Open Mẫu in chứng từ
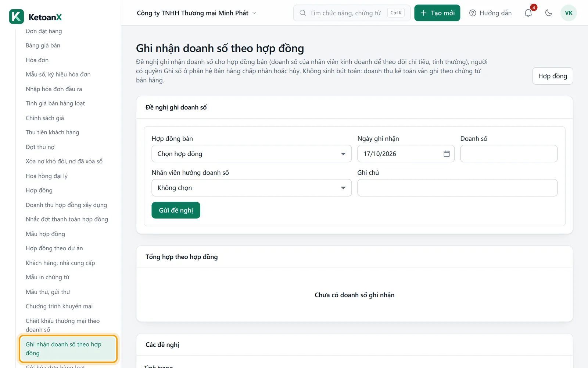Image resolution: width=588 pixels, height=368 pixels. [47, 277]
